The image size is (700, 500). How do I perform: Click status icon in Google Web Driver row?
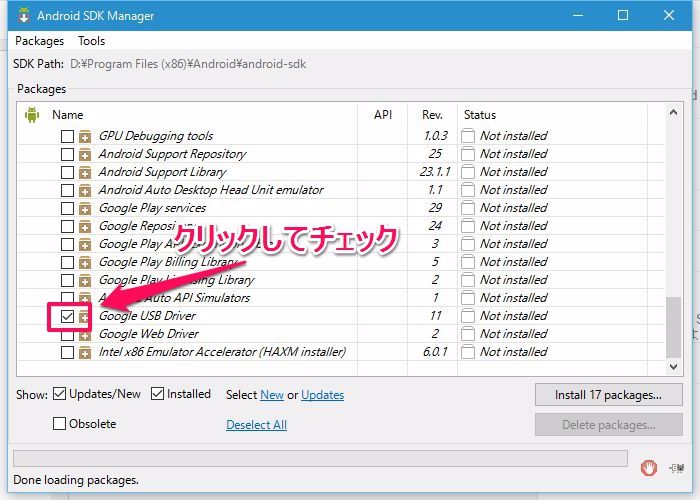[467, 334]
